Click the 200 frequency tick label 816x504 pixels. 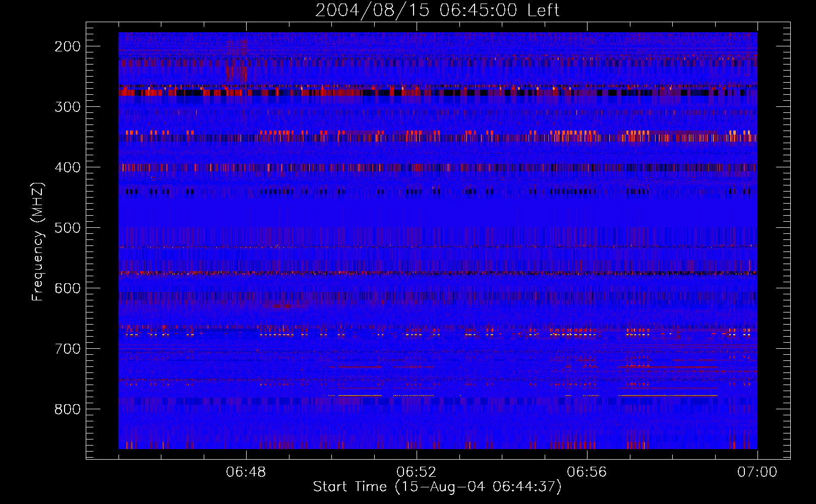tap(68, 46)
